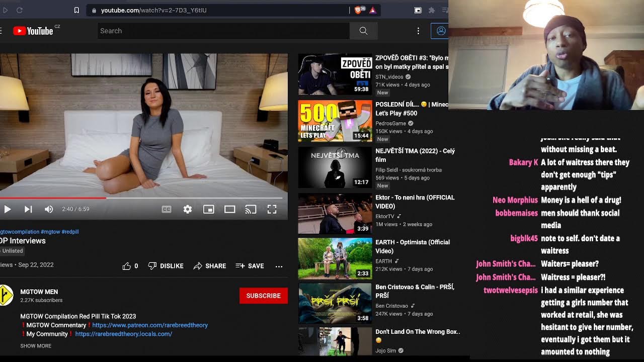Click the Unlisted video label
644x362 pixels.
tap(13, 251)
